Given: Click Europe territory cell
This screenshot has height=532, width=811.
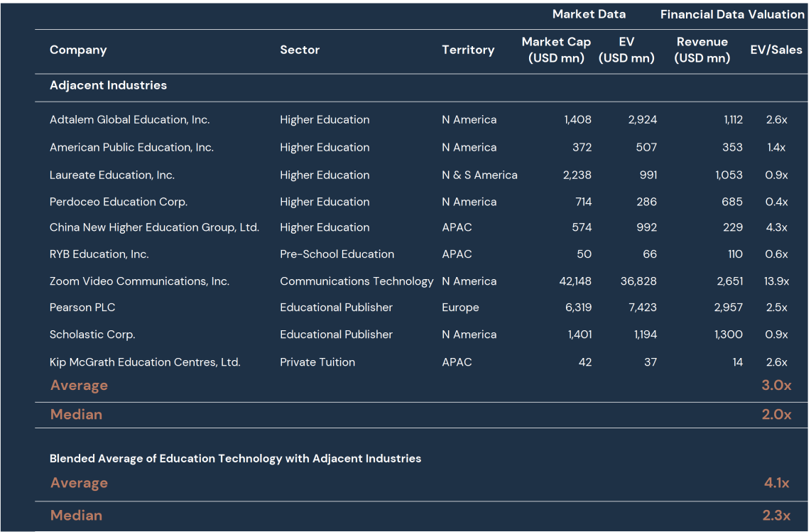Looking at the screenshot, I should (x=460, y=308).
